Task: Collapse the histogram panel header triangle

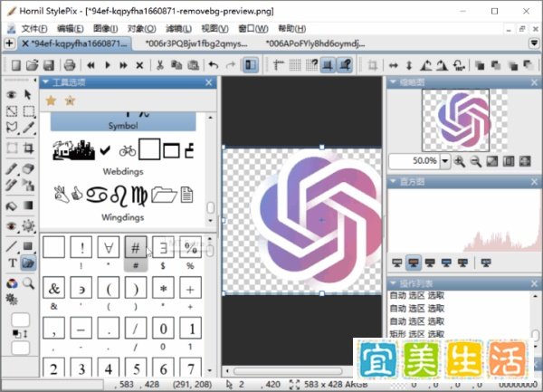Action: tap(393, 181)
